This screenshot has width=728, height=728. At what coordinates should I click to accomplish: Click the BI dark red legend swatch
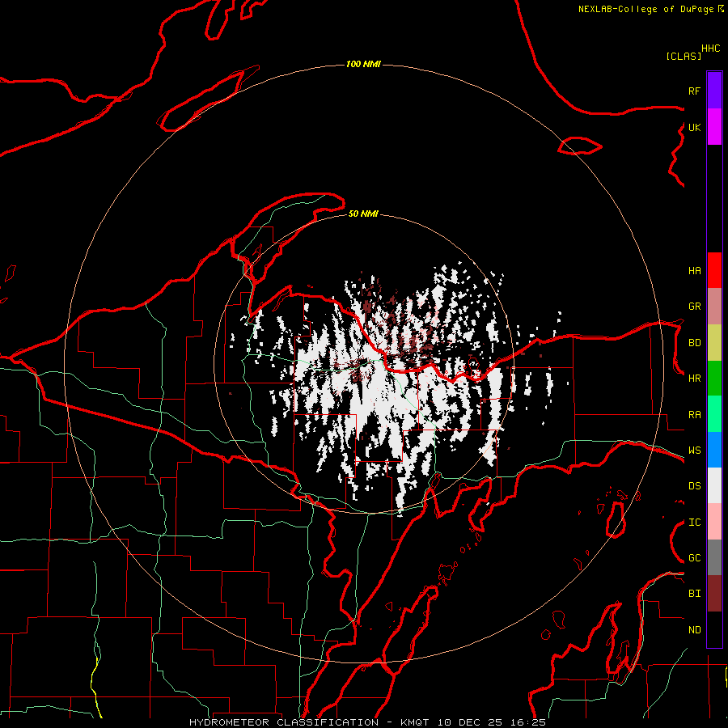714,594
